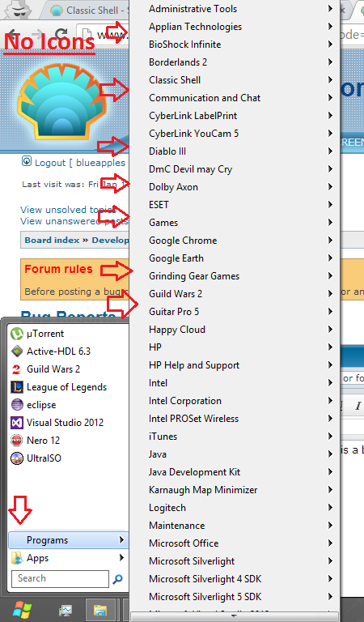Launch Nero 12 icon
Screen dimensions: 364x622
17,441
